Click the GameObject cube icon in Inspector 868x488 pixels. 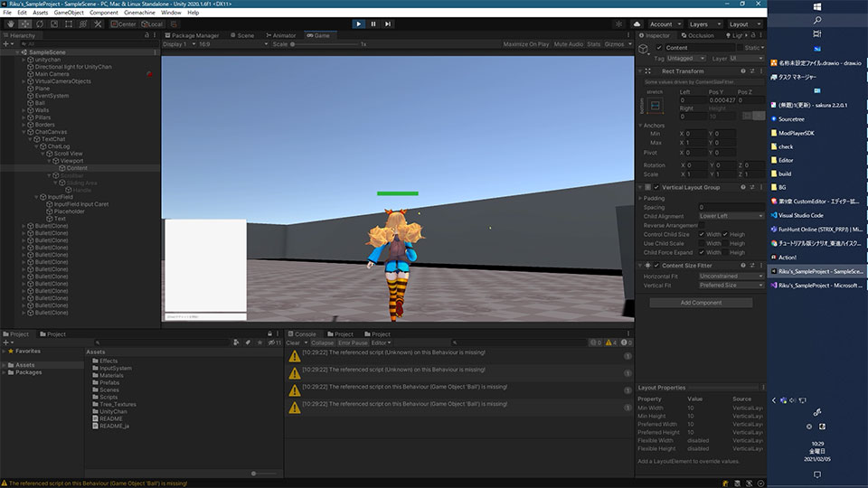click(x=643, y=49)
